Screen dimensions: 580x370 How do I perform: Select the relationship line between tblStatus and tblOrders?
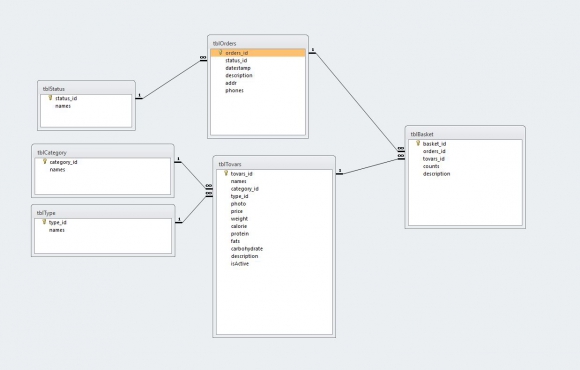coord(171,79)
